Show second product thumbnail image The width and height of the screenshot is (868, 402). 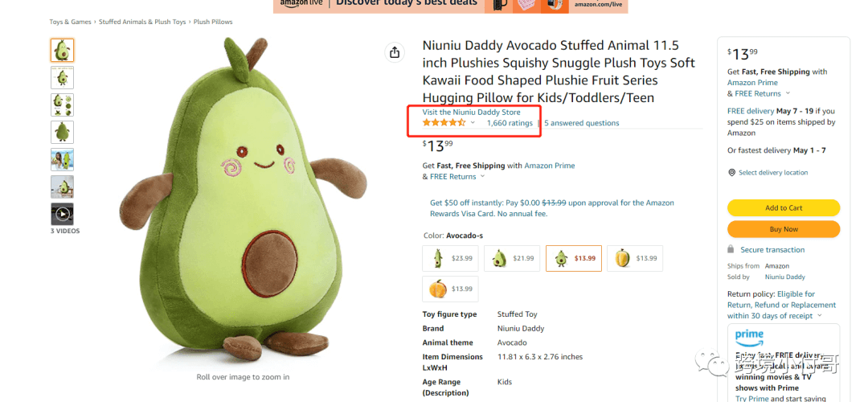(x=63, y=78)
